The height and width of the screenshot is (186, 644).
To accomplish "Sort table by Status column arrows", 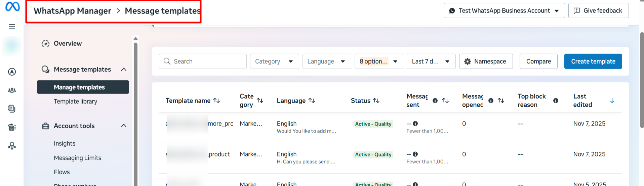I will click(376, 101).
